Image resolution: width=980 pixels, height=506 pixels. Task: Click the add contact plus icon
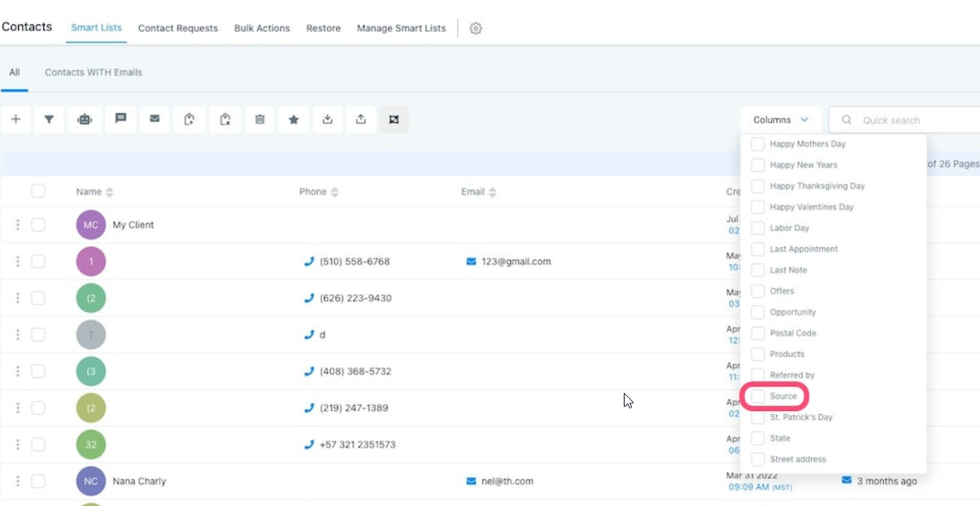point(15,120)
